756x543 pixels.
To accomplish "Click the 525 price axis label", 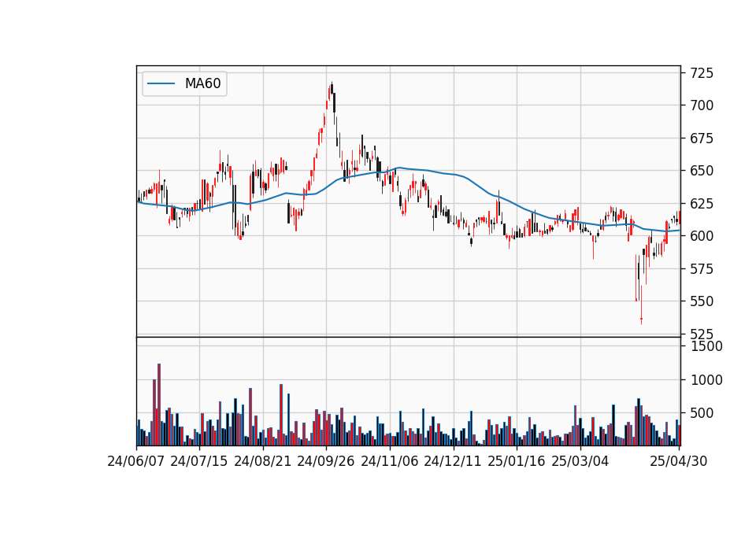I will [x=702, y=334].
